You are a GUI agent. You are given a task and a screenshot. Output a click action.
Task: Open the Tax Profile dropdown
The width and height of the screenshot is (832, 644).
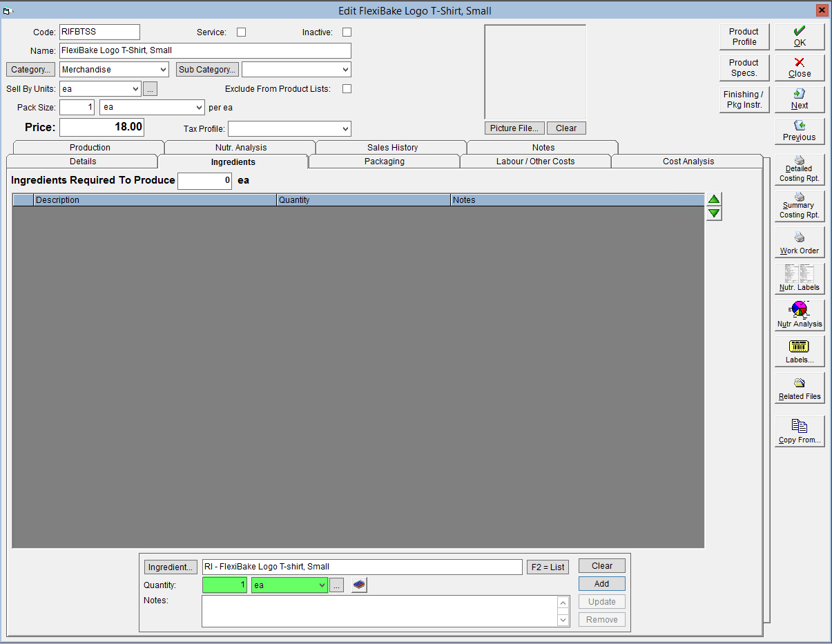(345, 129)
